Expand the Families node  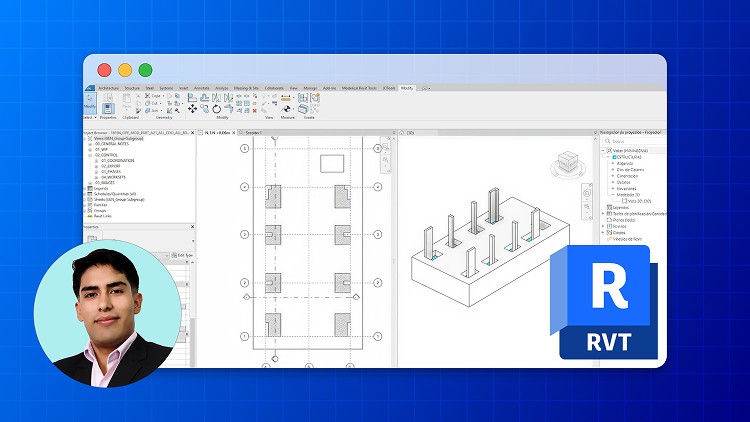point(85,205)
